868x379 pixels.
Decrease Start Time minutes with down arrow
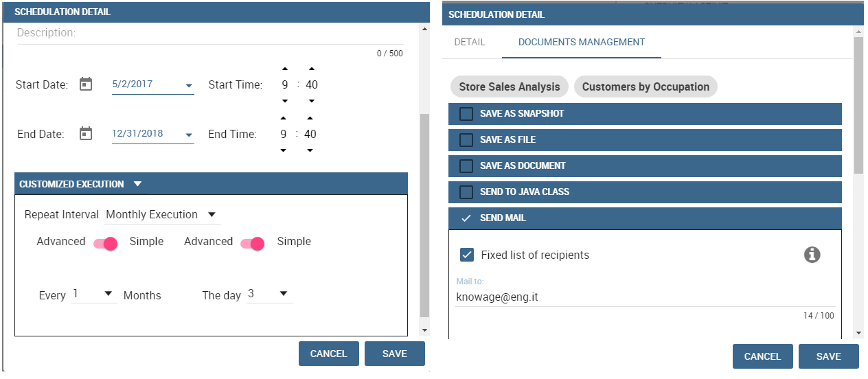pyautogui.click(x=311, y=101)
